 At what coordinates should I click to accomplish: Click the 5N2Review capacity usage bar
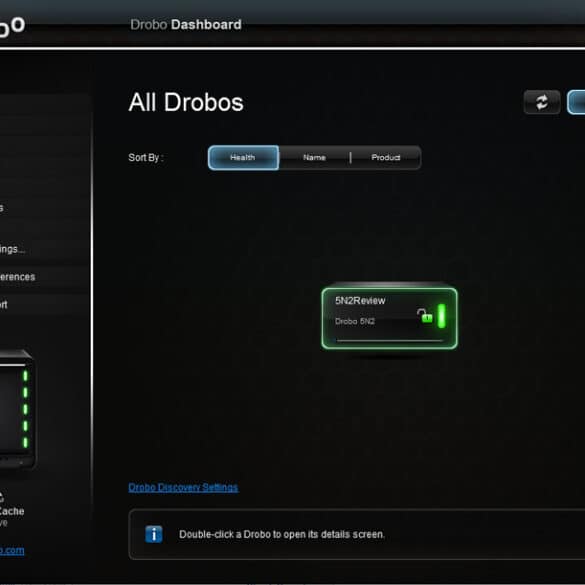390,340
